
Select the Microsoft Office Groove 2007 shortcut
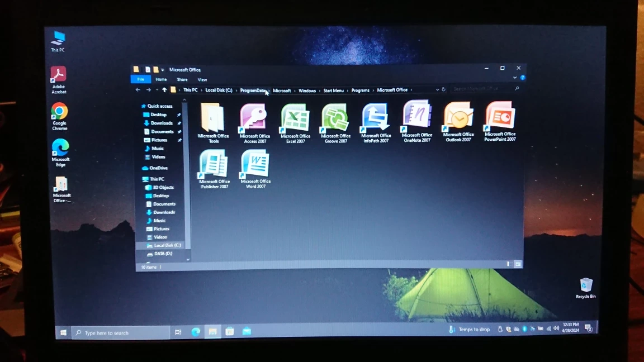pos(335,123)
